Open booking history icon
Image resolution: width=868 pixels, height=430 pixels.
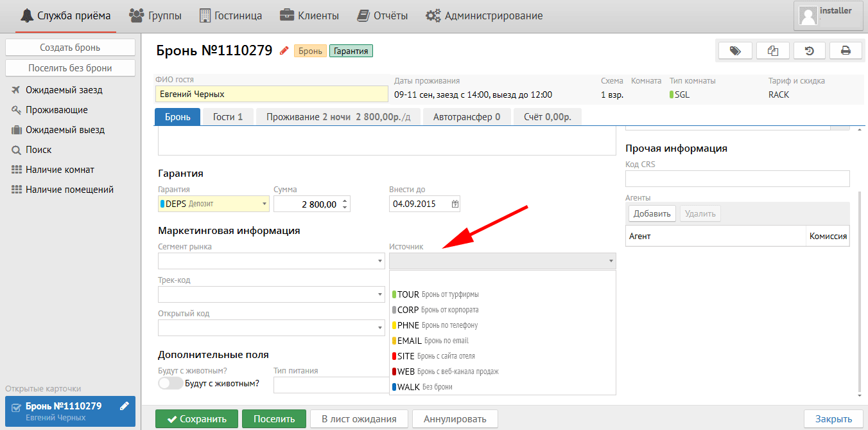(809, 51)
